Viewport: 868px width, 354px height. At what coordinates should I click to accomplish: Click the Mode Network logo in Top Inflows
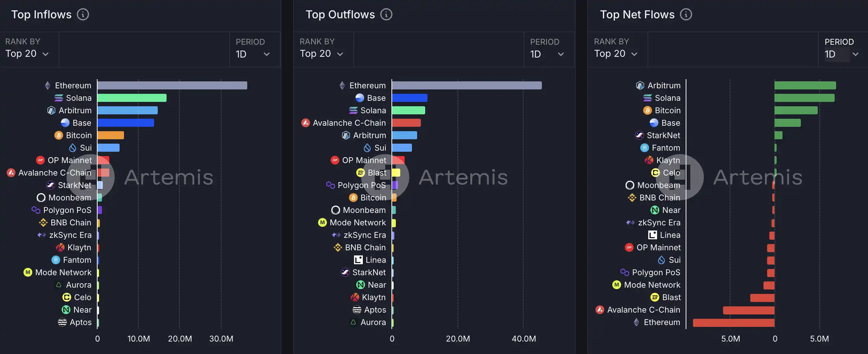[28, 273]
